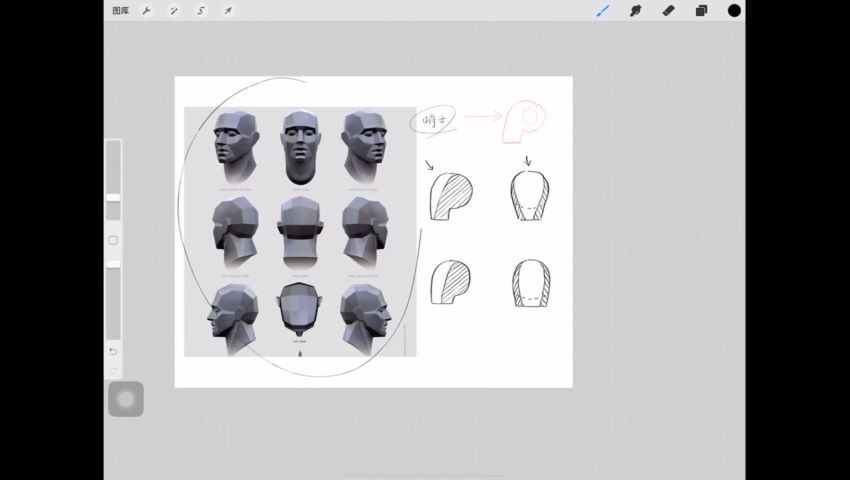Select the Eraser tool
This screenshot has height=480, width=850.
tap(668, 11)
